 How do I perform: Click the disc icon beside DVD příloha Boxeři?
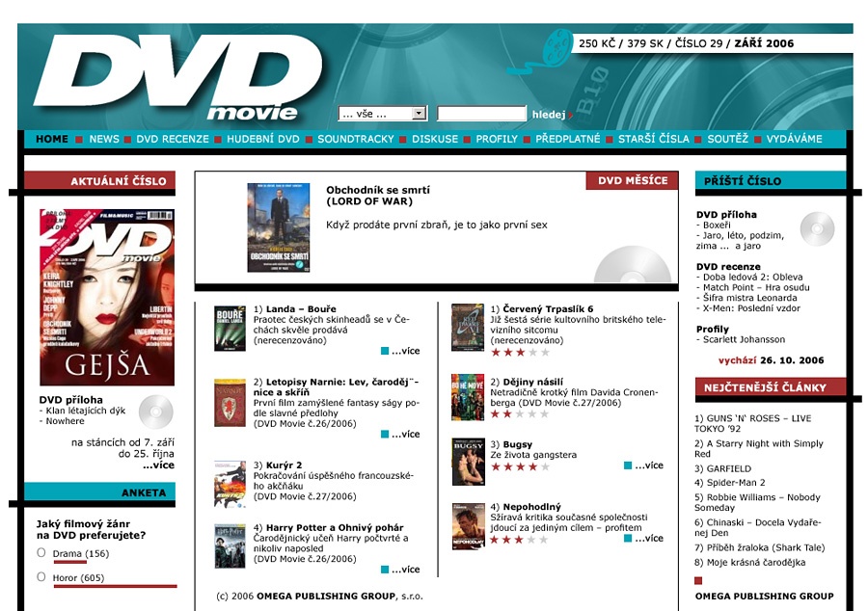817,229
